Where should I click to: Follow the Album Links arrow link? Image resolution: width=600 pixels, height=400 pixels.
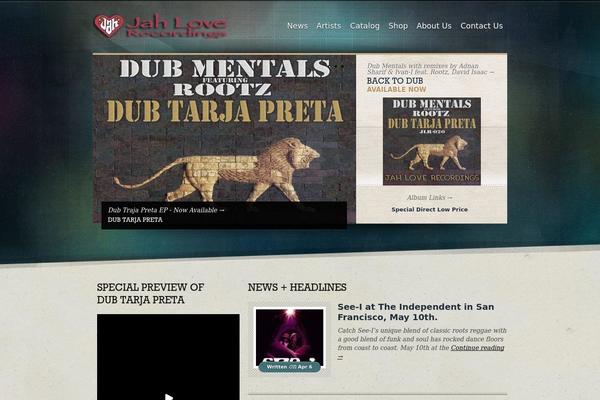click(x=429, y=198)
